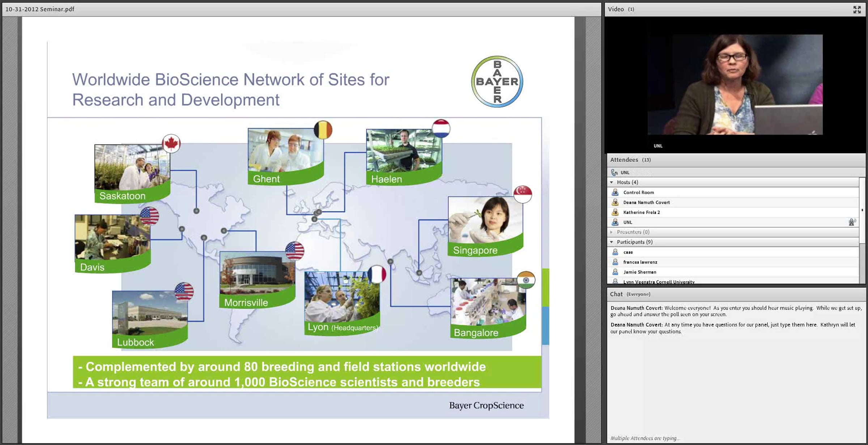Click the Bayer CropScience footer text
Image resolution: width=868 pixels, height=445 pixels.
(x=486, y=405)
